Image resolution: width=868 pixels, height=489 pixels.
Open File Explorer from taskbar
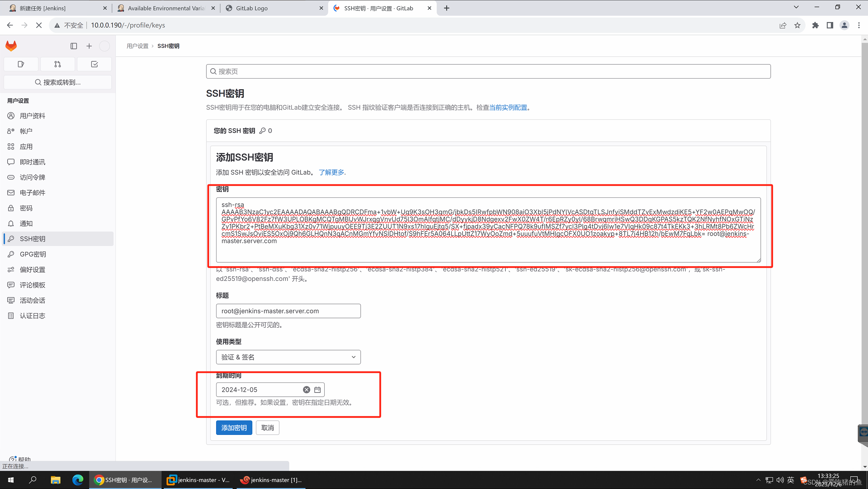coord(55,480)
